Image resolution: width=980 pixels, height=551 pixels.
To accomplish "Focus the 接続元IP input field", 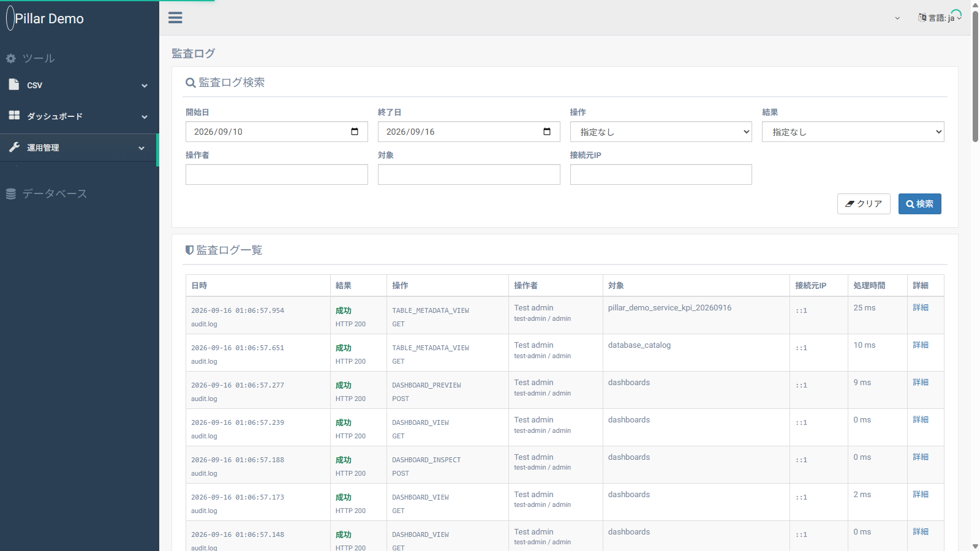I will (x=661, y=174).
